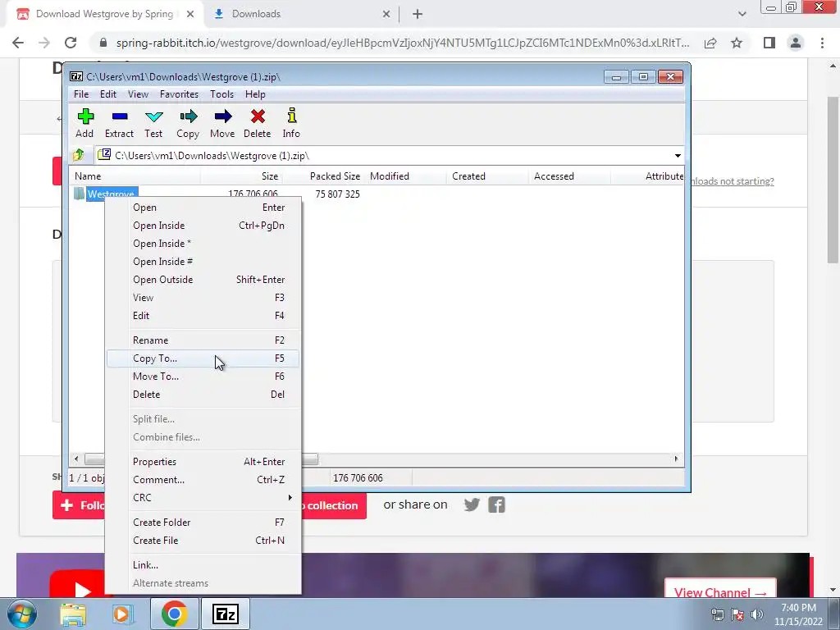Sort file list by Packed Size column

(x=324, y=176)
